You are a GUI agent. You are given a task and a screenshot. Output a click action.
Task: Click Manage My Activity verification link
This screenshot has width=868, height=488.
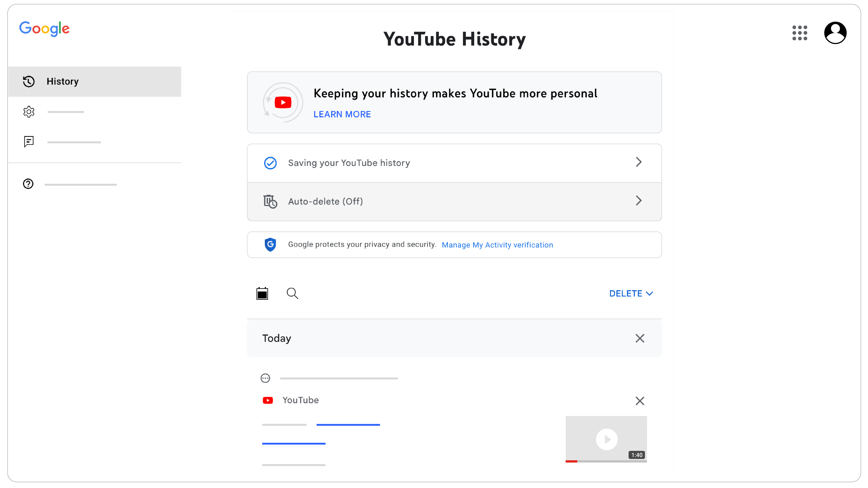pyautogui.click(x=497, y=244)
